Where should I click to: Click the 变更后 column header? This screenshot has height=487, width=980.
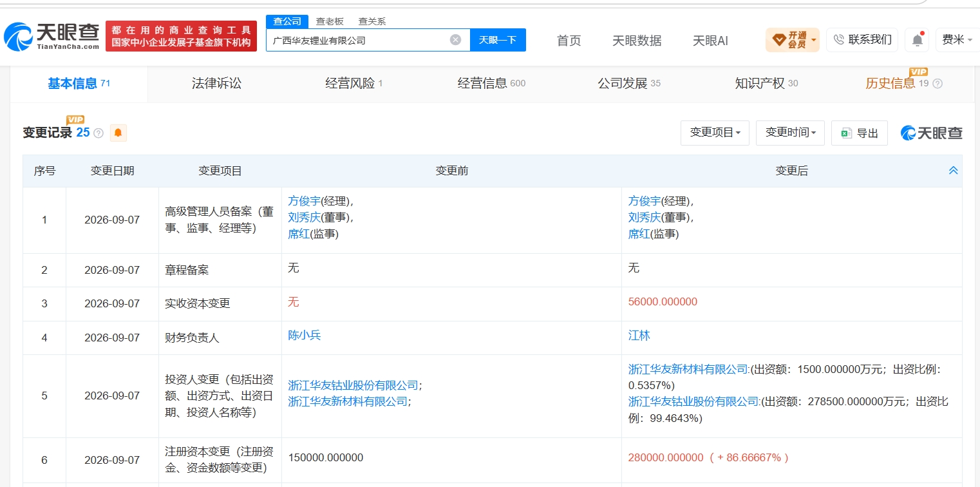click(x=792, y=171)
